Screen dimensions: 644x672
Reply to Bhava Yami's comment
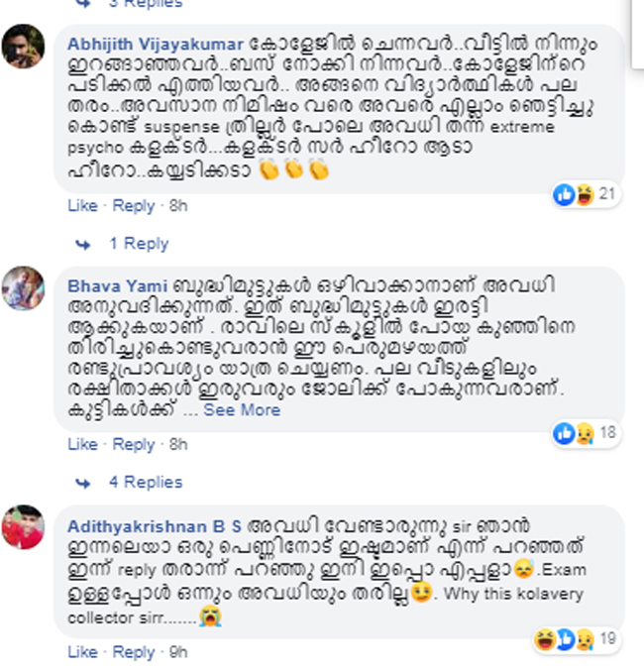(x=133, y=444)
